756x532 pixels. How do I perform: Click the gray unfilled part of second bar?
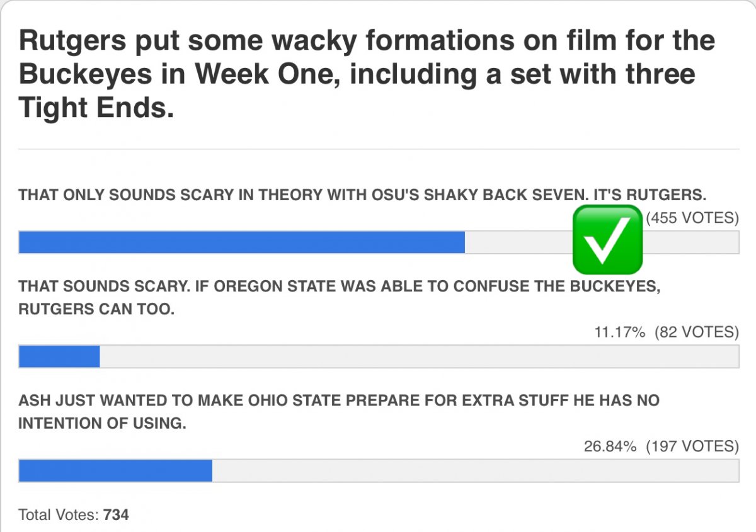(x=419, y=356)
